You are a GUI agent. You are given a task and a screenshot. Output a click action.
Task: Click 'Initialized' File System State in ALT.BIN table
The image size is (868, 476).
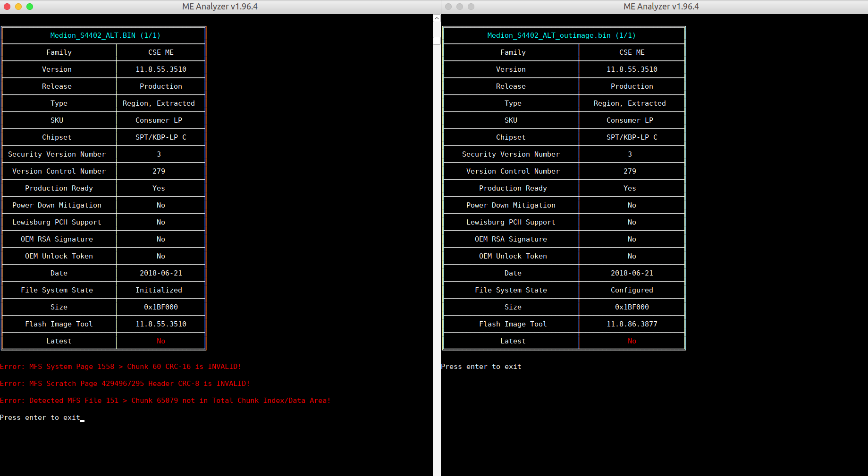159,290
